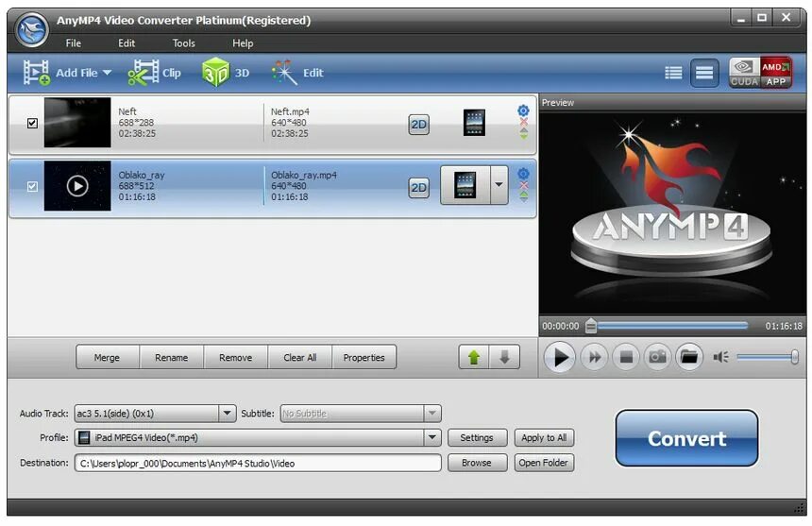The image size is (812, 526).
Task: Browse for destination folder
Action: pyautogui.click(x=477, y=463)
